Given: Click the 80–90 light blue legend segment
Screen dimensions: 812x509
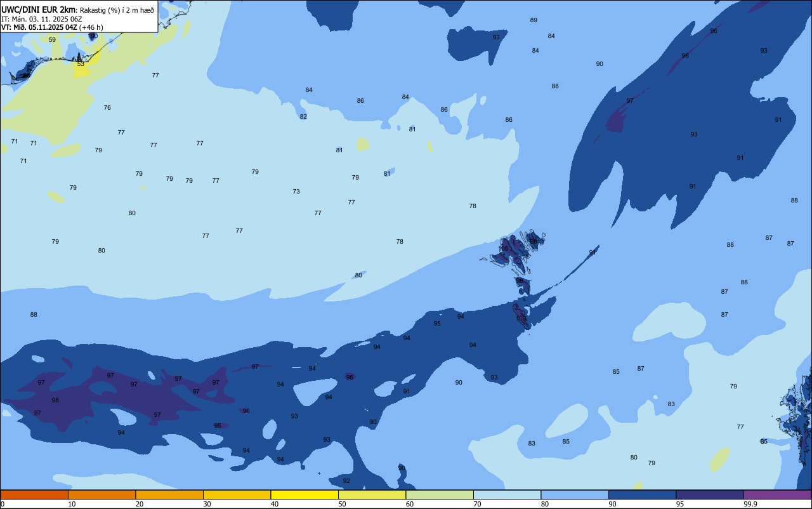Looking at the screenshot, I should [x=575, y=494].
